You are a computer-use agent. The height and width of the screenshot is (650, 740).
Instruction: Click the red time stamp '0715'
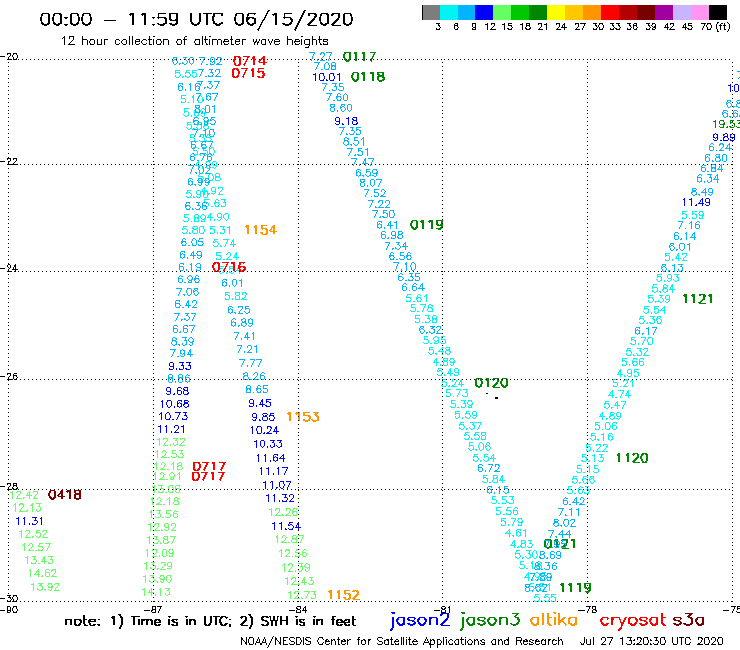point(248,73)
